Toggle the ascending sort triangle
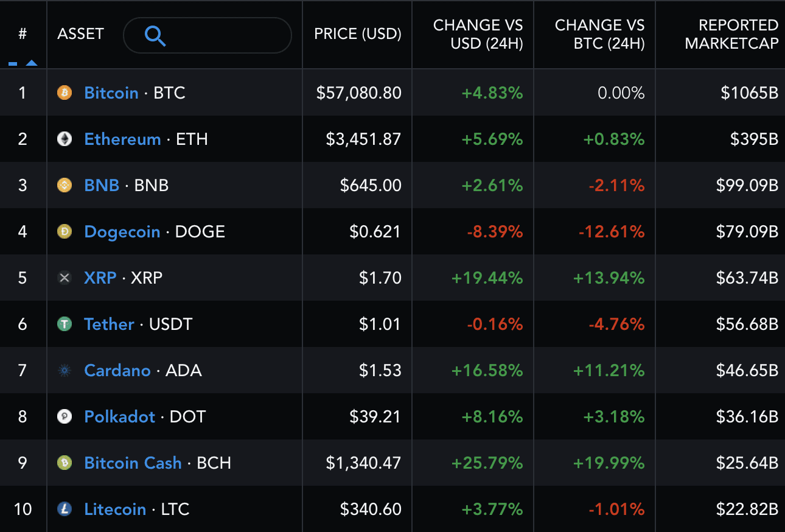The height and width of the screenshot is (532, 785). click(x=30, y=62)
